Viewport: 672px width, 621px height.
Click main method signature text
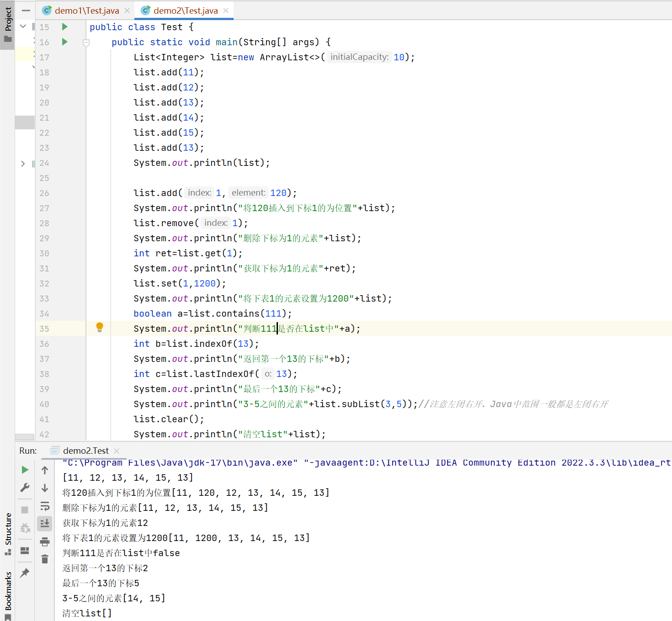click(221, 42)
